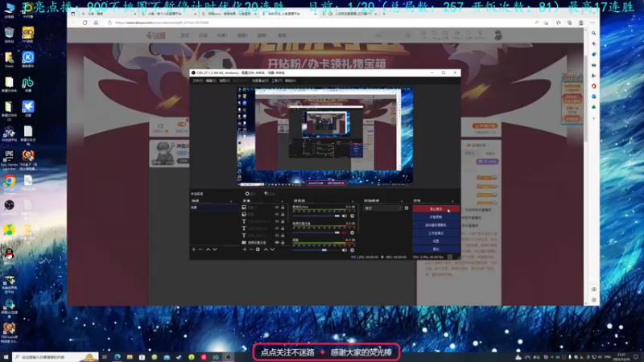
Task: Click the Windows taskbar search box
Action: pyautogui.click(x=55, y=357)
